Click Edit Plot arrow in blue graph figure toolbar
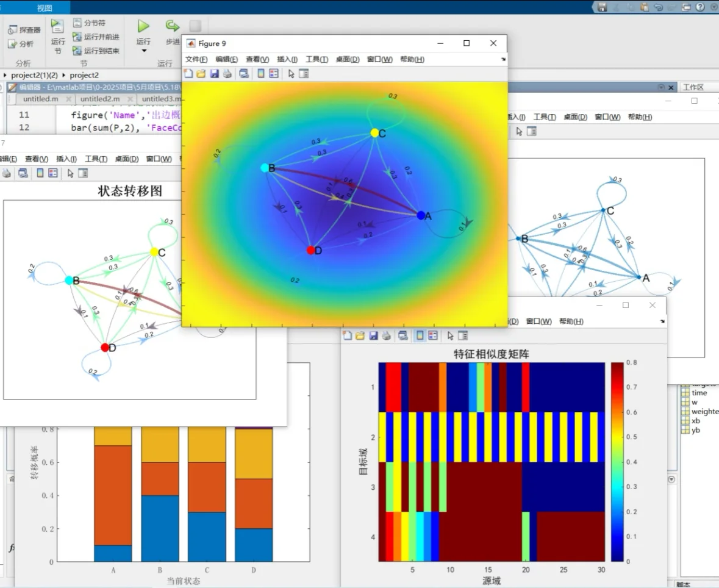Screen dimensions: 719x588 519,132
